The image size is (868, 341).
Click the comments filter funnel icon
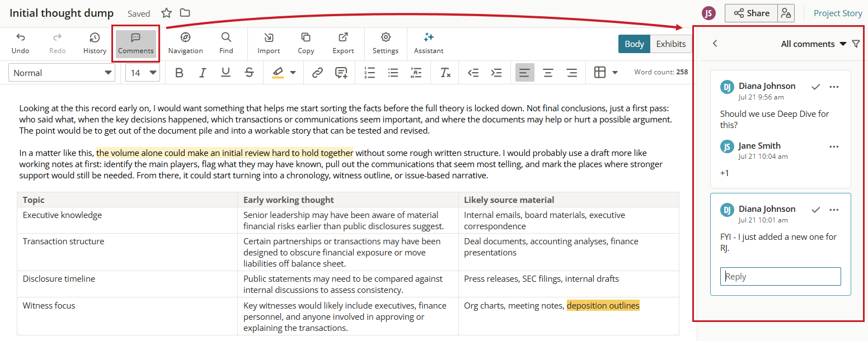coord(856,44)
